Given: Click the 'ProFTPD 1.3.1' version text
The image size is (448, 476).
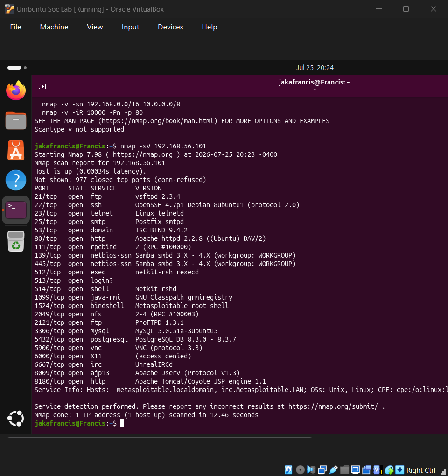Looking at the screenshot, I should [159, 322].
